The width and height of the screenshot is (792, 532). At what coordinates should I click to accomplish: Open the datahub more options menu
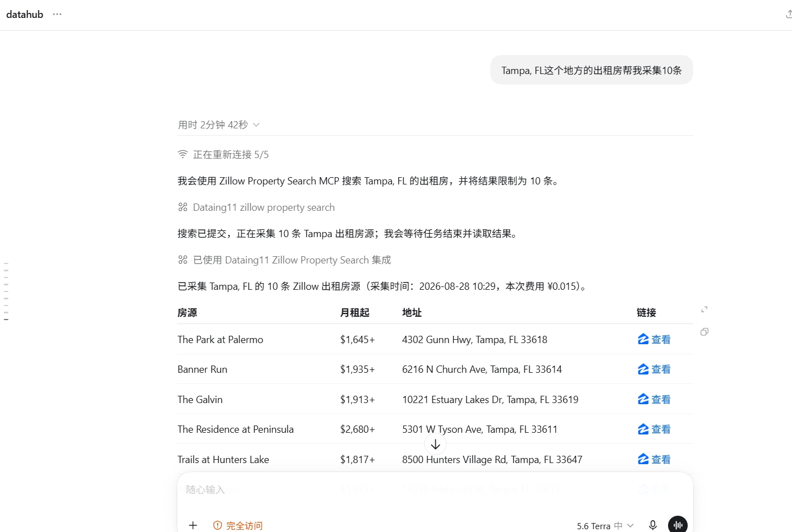click(57, 14)
